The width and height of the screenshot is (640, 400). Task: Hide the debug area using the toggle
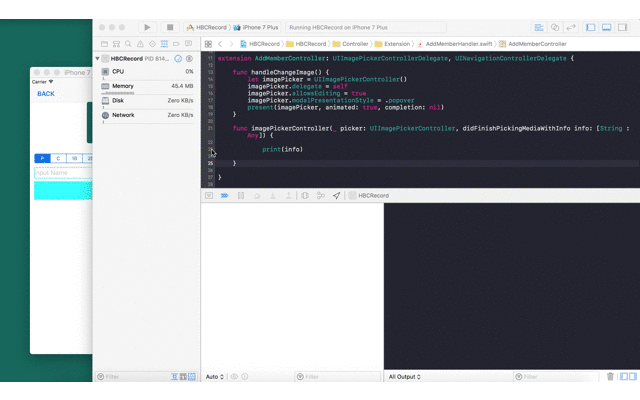tap(209, 196)
